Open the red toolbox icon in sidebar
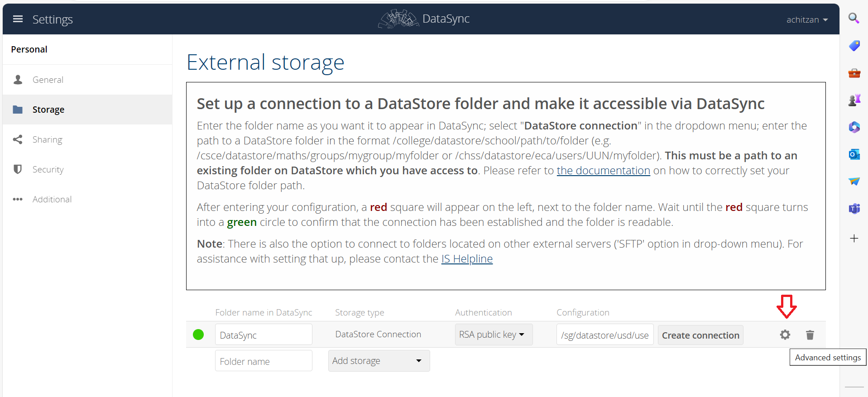 pyautogui.click(x=854, y=73)
